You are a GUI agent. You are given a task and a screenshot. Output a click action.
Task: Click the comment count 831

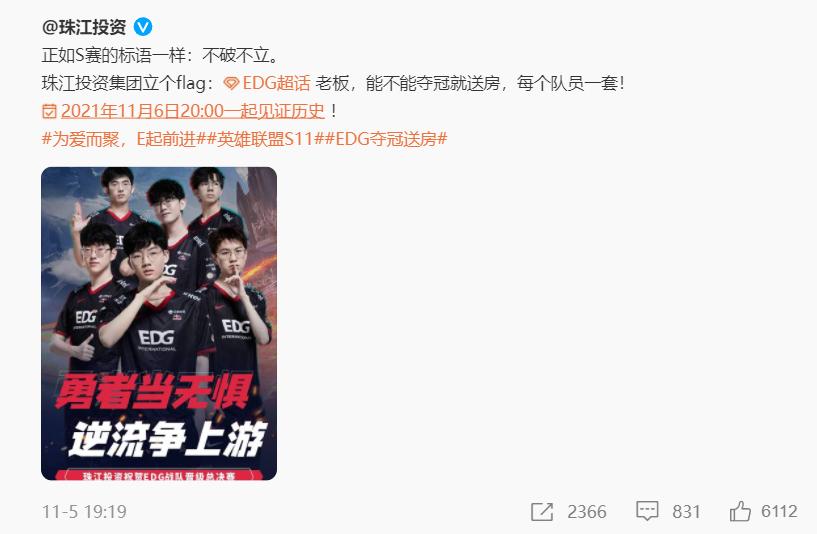pyautogui.click(x=686, y=512)
